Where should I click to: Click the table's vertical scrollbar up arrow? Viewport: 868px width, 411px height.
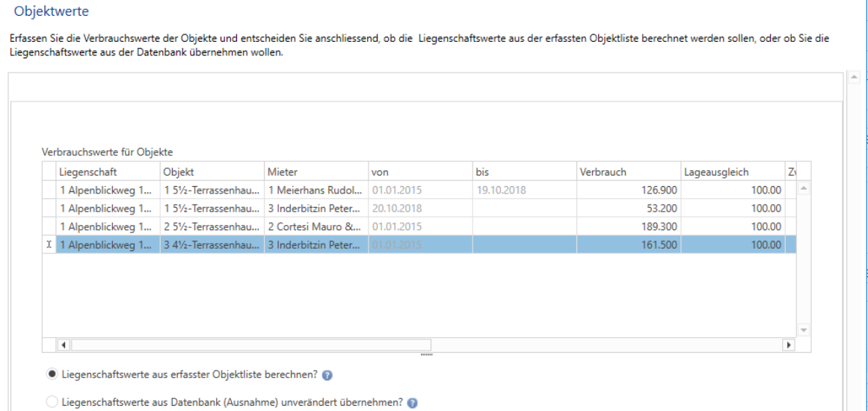pyautogui.click(x=804, y=188)
